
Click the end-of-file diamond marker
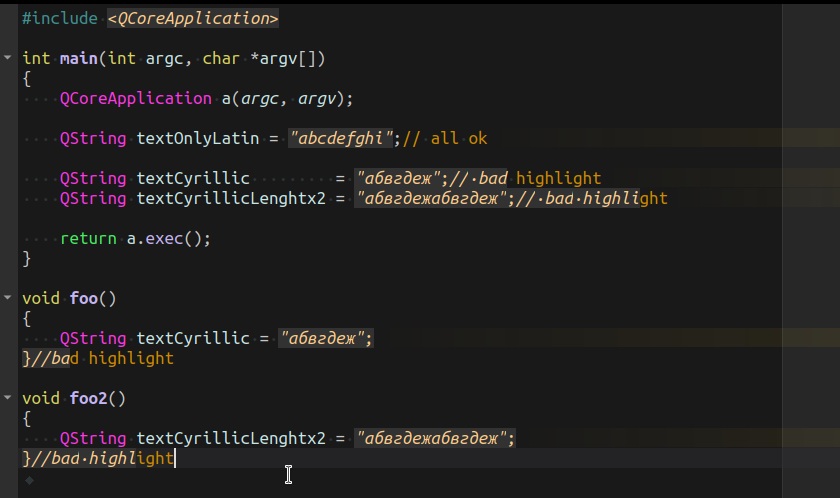tap(28, 480)
